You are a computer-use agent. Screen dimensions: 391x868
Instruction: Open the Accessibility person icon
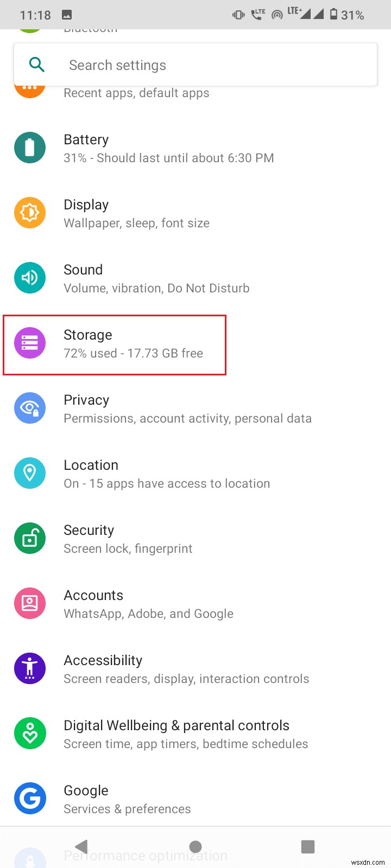[30, 668]
